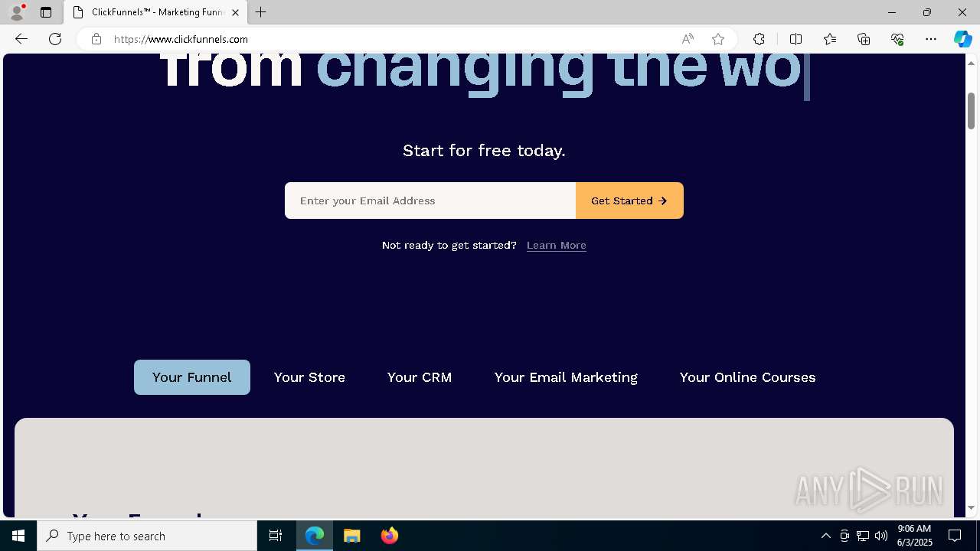Screen dimensions: 980x551
Task: Click the scrollbar down arrow
Action: pyautogui.click(x=971, y=507)
